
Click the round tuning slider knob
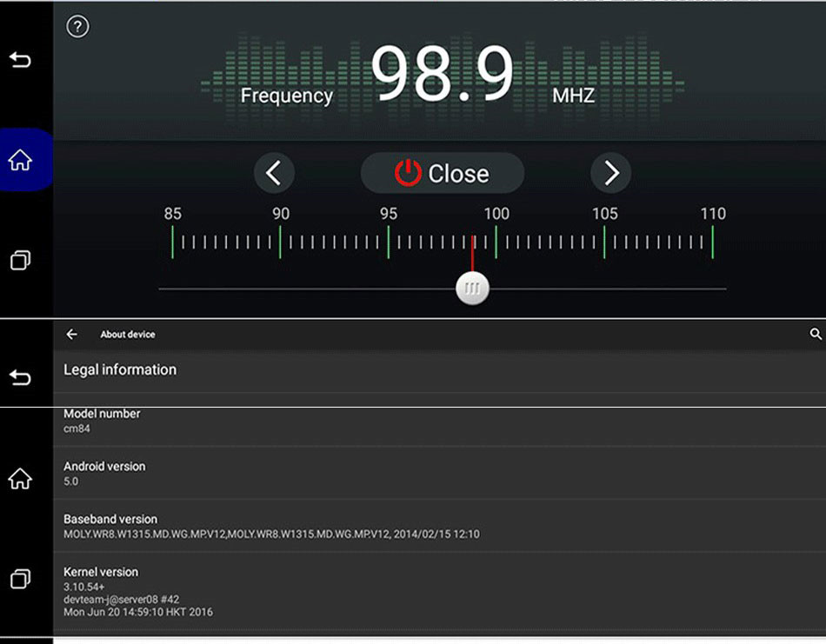pos(472,289)
